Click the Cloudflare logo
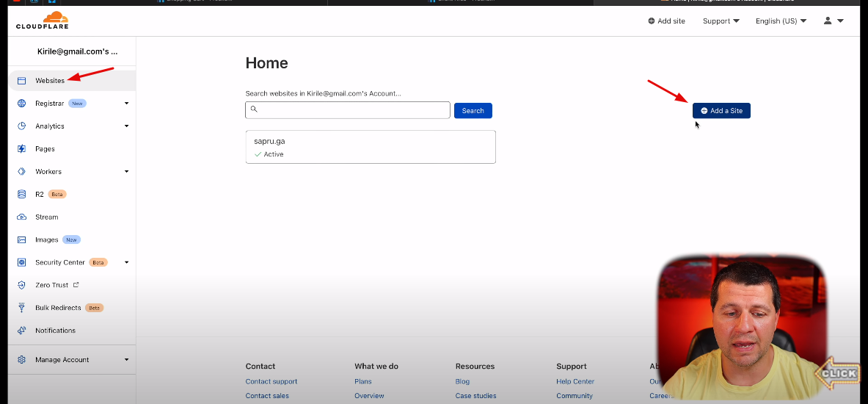The height and width of the screenshot is (404, 868). click(x=42, y=20)
